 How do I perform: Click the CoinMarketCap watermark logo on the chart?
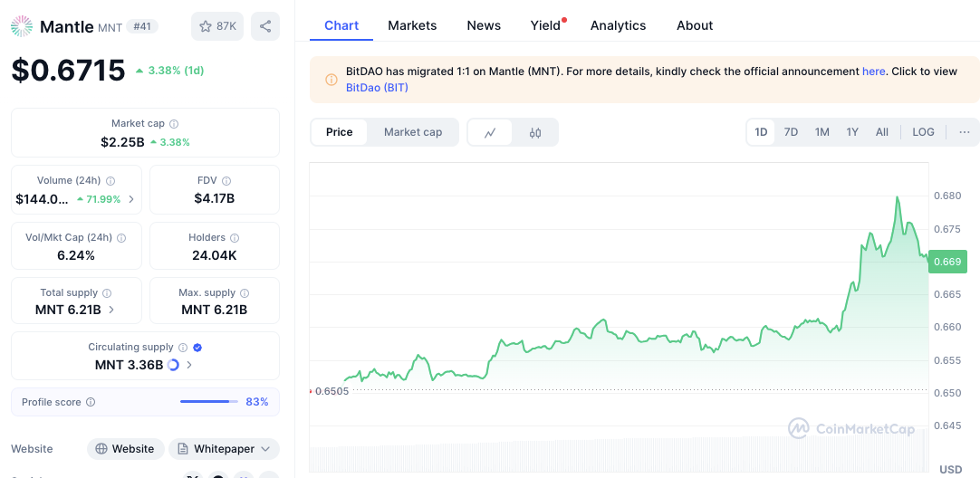coord(851,428)
